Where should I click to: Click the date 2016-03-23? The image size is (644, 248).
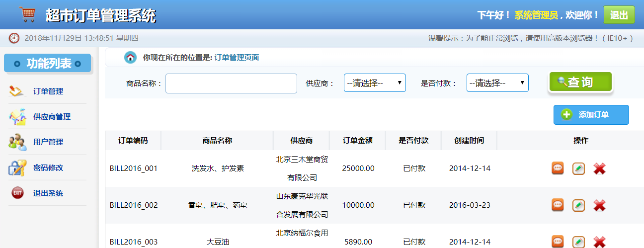pos(470,205)
